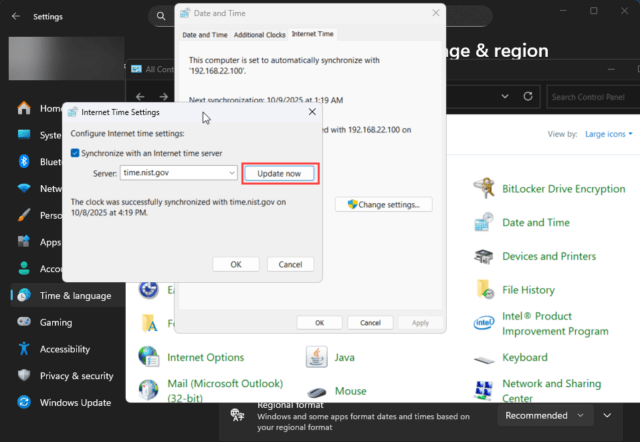This screenshot has width=640, height=442.
Task: Click the Control Panel forward arrow
Action: [x=164, y=96]
